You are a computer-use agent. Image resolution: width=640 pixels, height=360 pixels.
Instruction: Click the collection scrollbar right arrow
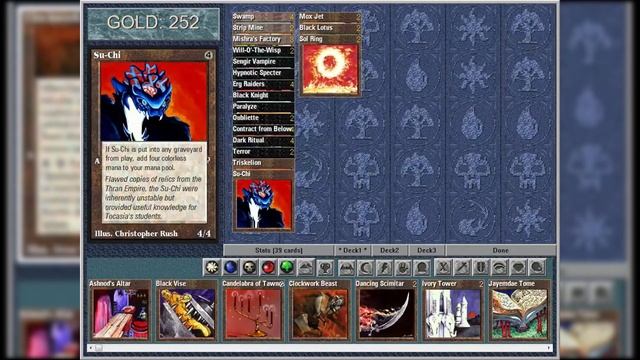click(x=549, y=348)
